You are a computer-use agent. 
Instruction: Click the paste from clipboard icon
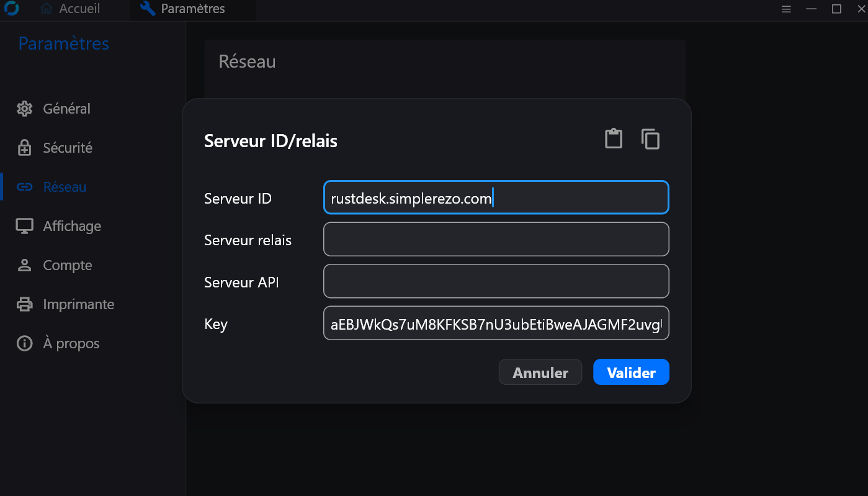(x=614, y=138)
